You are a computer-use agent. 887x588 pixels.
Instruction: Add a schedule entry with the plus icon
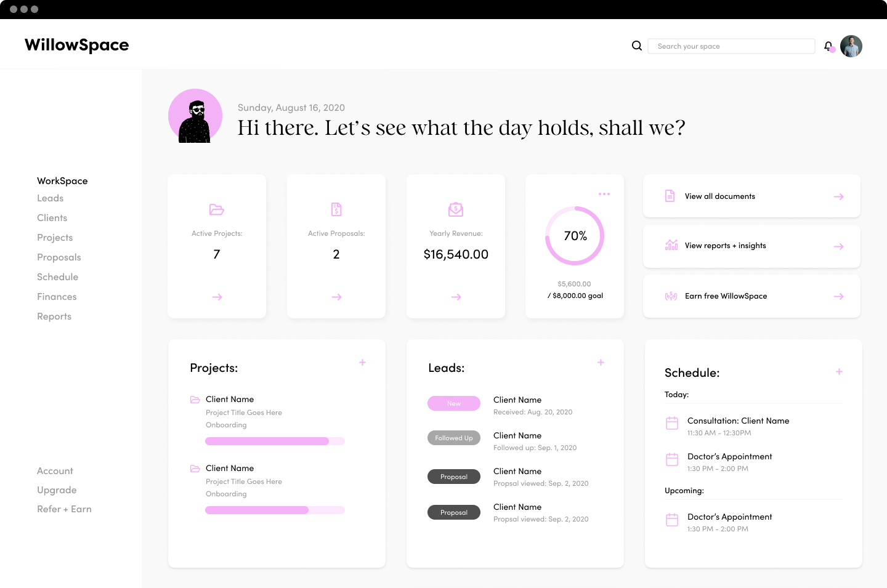point(840,372)
